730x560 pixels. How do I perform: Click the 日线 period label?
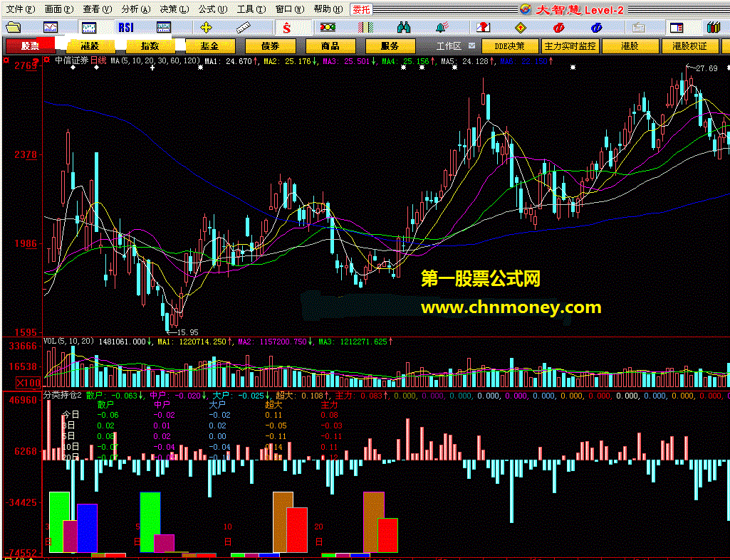tap(98, 60)
